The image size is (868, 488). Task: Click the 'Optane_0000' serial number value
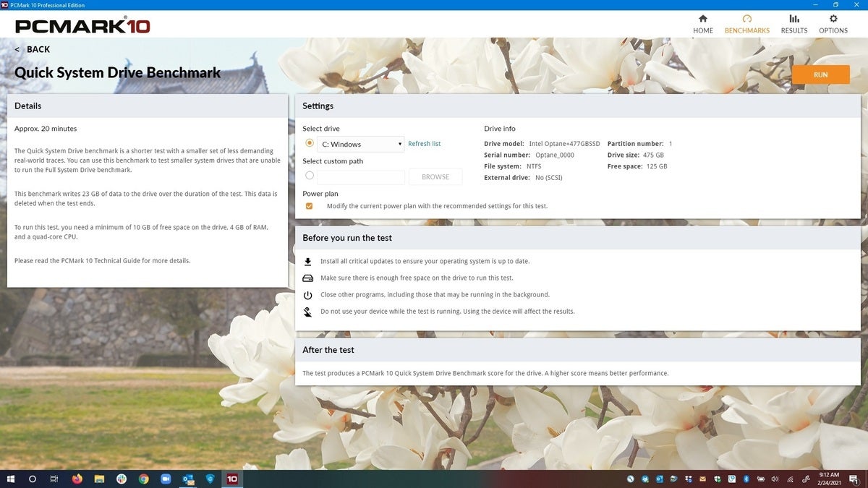tap(555, 155)
